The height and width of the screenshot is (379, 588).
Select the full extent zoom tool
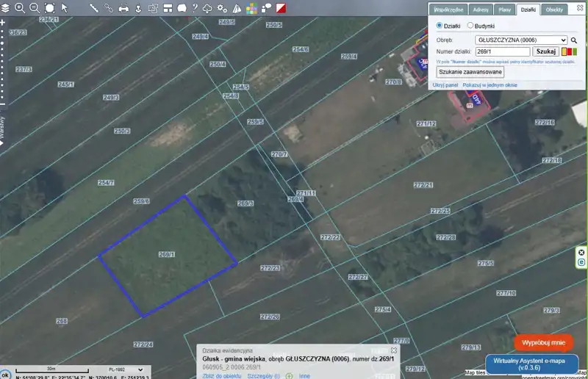(49, 8)
